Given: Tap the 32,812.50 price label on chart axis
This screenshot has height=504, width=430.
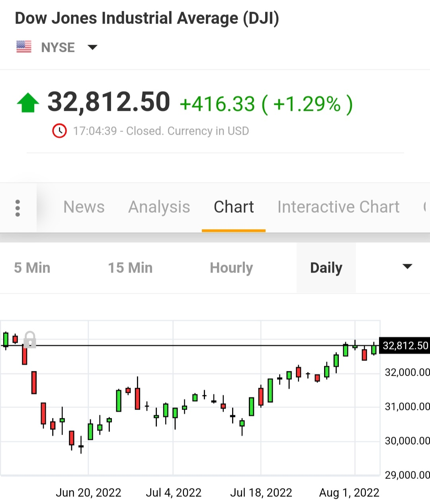Looking at the screenshot, I should pos(405,345).
